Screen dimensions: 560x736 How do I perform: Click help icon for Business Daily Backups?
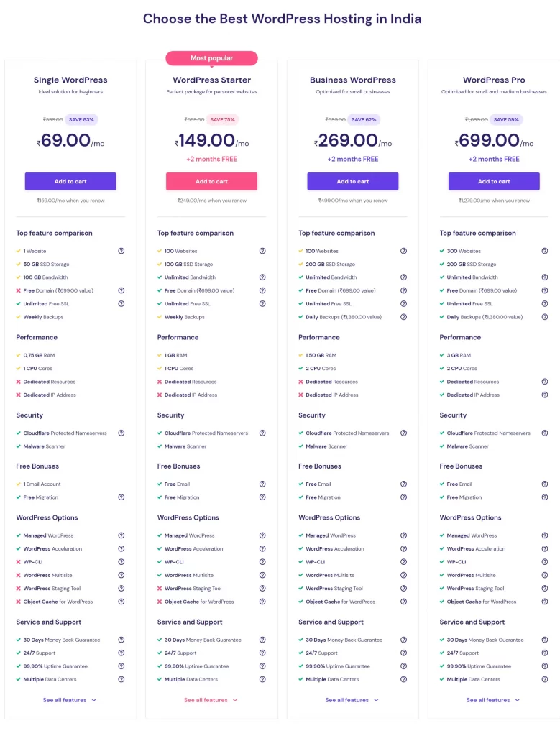tap(403, 317)
